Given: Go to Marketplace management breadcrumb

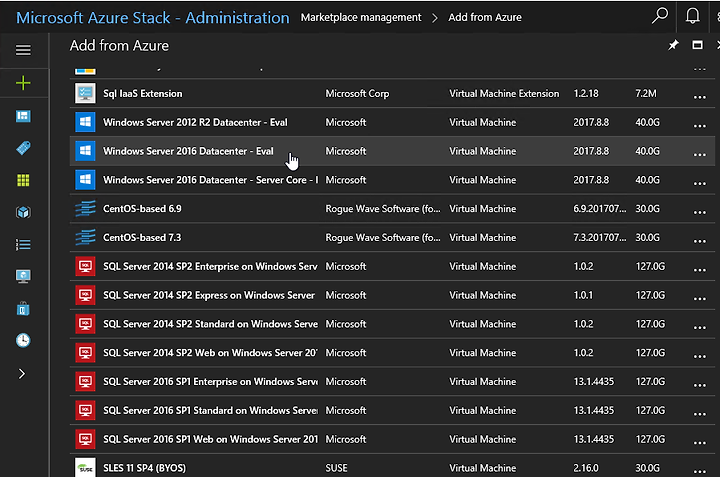Looking at the screenshot, I should (361, 17).
